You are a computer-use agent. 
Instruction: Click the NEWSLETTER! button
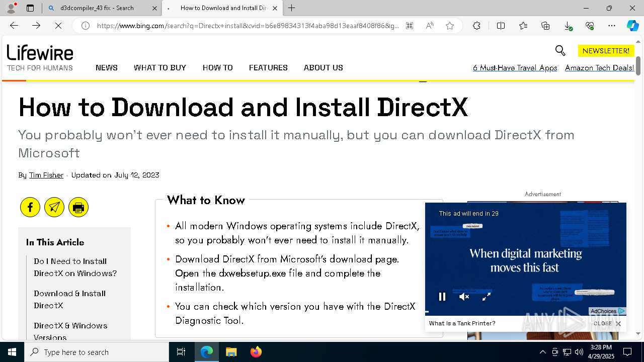coord(606,51)
